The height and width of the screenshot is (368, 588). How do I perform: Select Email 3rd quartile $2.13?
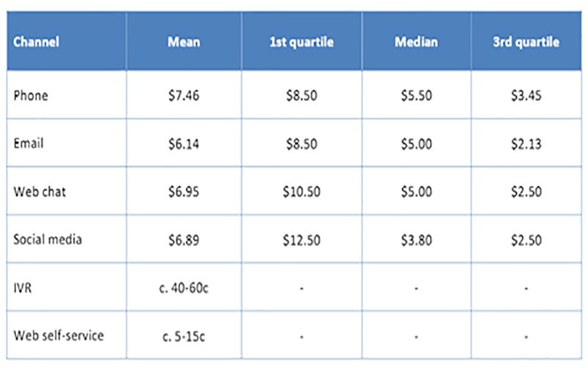click(x=526, y=144)
